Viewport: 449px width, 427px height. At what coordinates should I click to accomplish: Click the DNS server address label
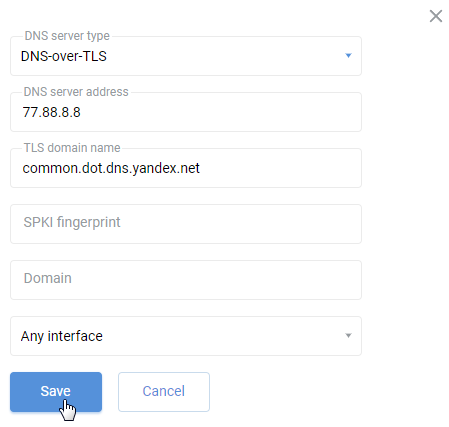76,92
